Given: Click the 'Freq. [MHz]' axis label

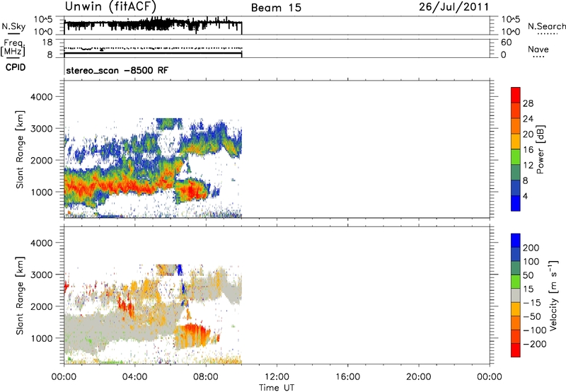Looking at the screenshot, I should click(x=13, y=47).
